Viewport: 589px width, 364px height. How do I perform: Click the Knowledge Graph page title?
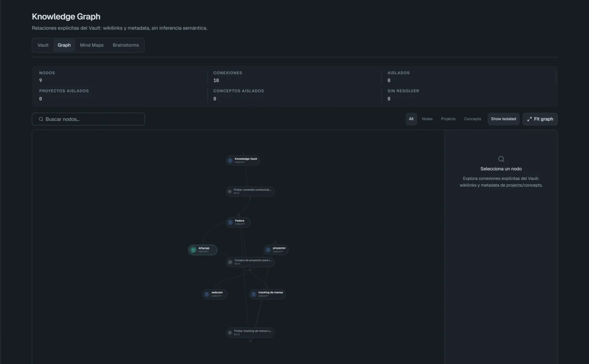(66, 16)
